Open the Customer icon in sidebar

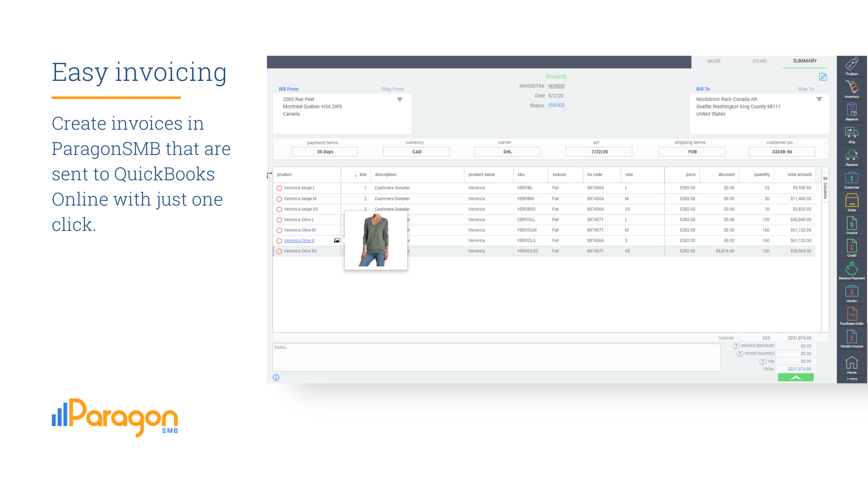[x=852, y=180]
